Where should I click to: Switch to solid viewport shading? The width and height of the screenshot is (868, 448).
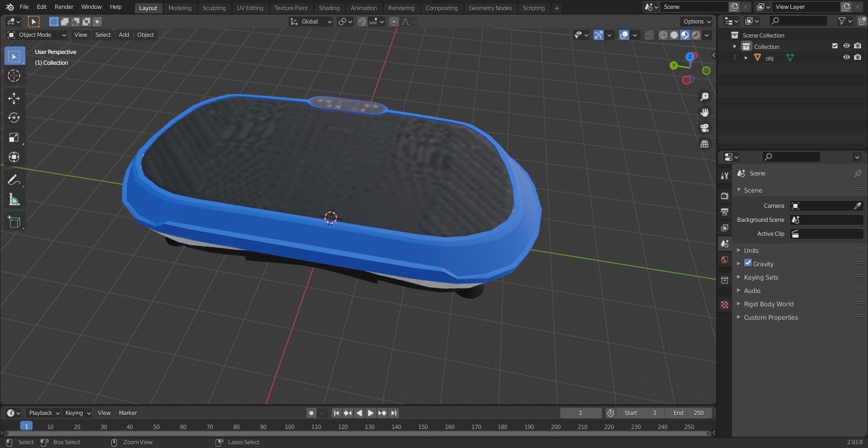674,35
